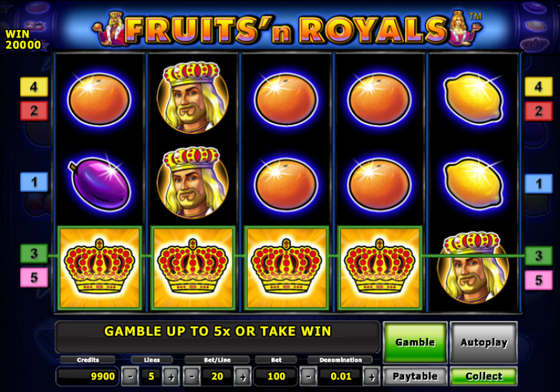The height and width of the screenshot is (392, 560).
Task: Raise the Bet/Line amount
Action: 243,376
